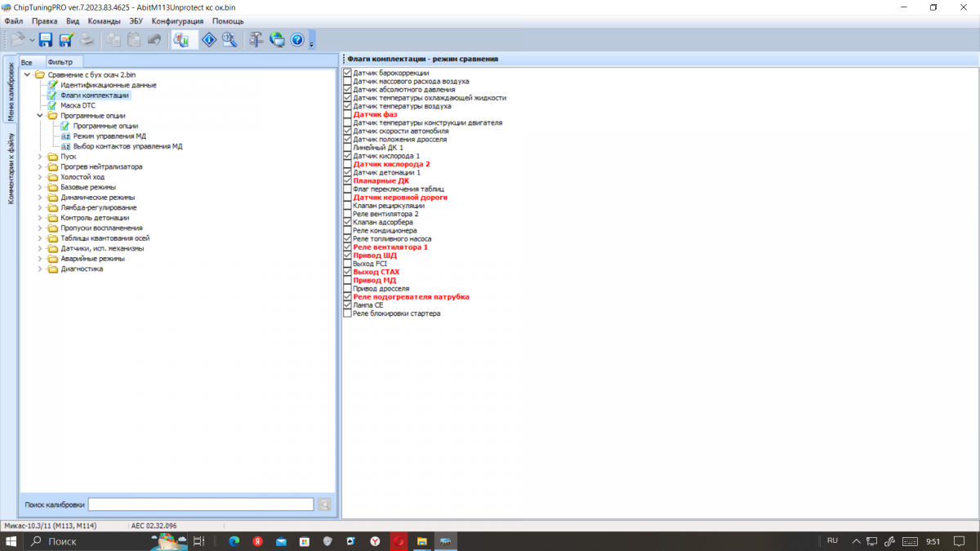Click the magnifier search icon in toolbar
This screenshot has width=980, height=551.
click(x=229, y=39)
